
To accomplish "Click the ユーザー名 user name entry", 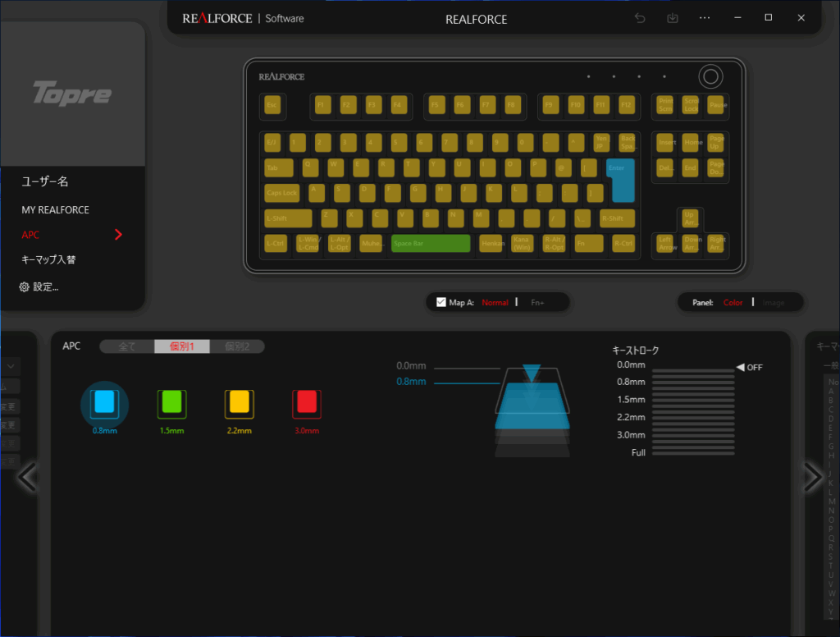I will pos(44,181).
